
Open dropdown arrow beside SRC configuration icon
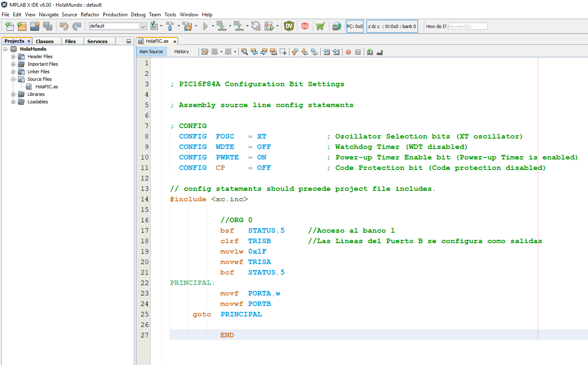coord(161,26)
